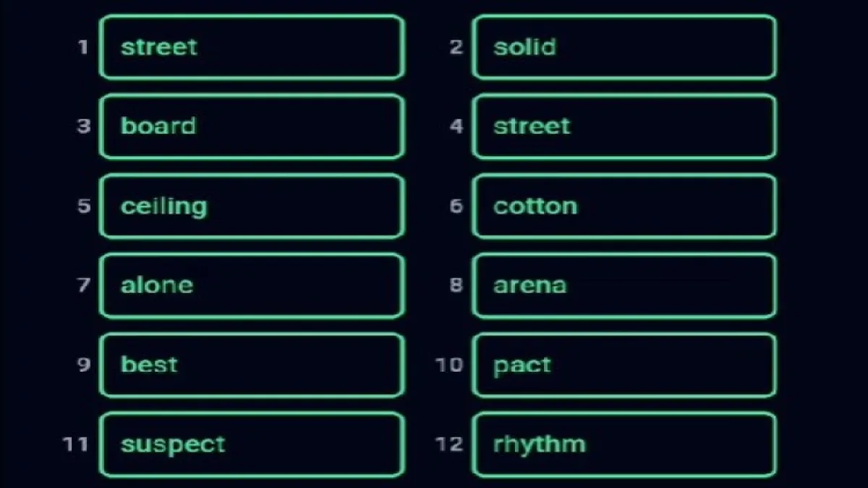Viewport: 868px width, 488px height.
Task: Click word field 4 containing "street"
Action: pyautogui.click(x=624, y=127)
